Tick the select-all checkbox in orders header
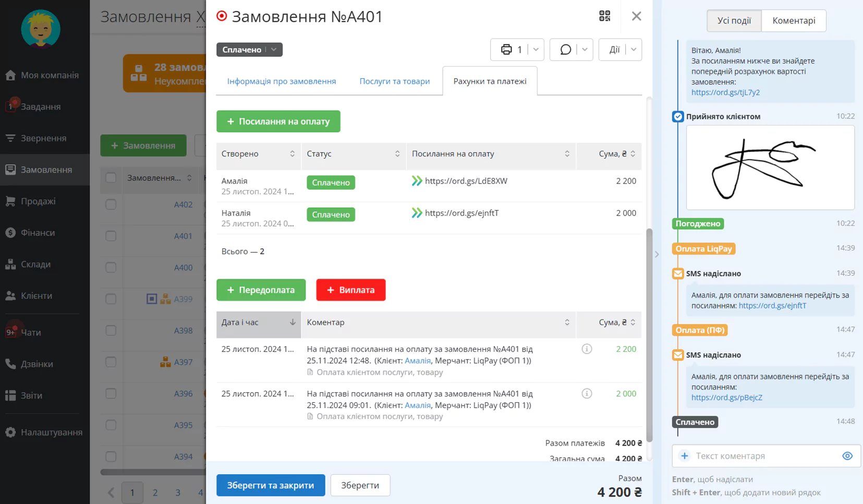 tap(111, 178)
